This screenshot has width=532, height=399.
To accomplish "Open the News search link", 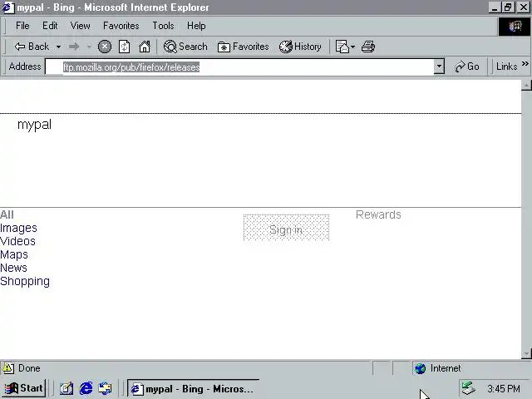I will pos(13,268).
